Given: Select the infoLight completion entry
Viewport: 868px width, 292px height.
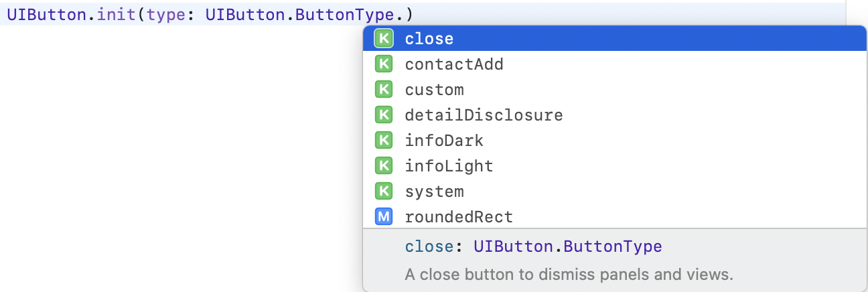Looking at the screenshot, I should click(615, 166).
